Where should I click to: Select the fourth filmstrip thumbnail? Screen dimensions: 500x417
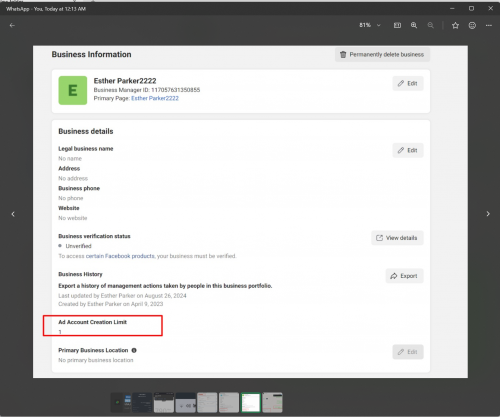[x=186, y=403]
